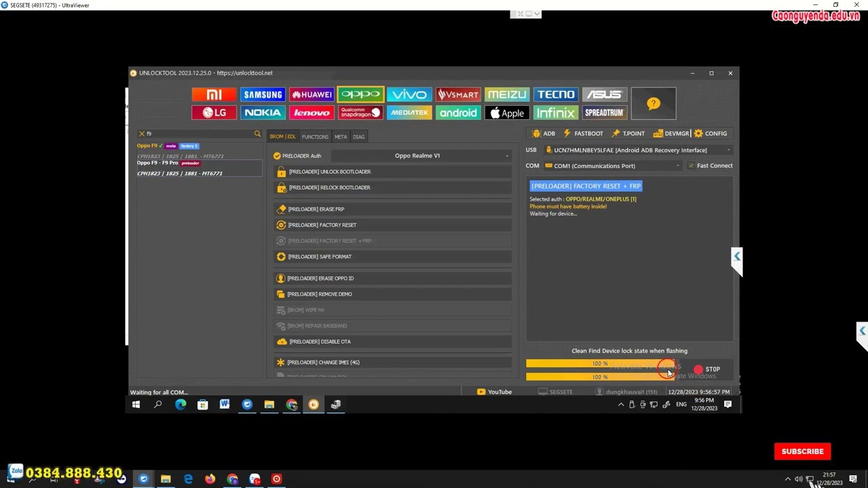Open the MediaTek chipset section

click(409, 113)
